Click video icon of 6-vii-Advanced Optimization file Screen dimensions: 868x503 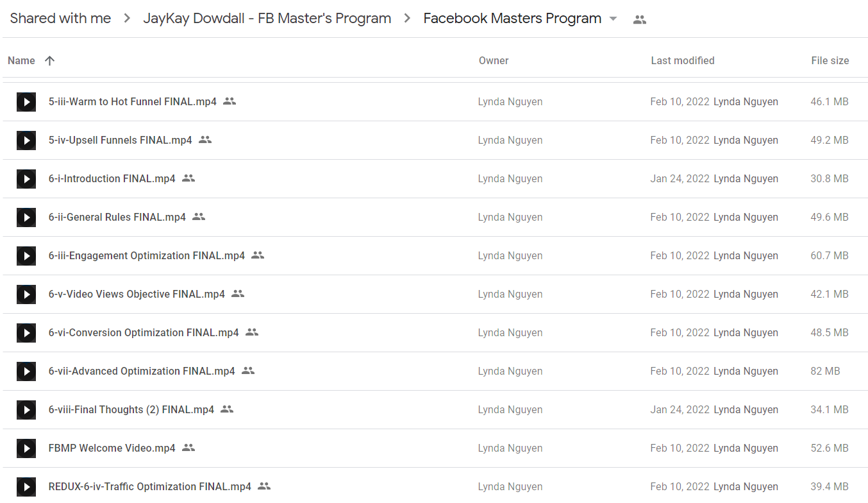click(x=26, y=371)
